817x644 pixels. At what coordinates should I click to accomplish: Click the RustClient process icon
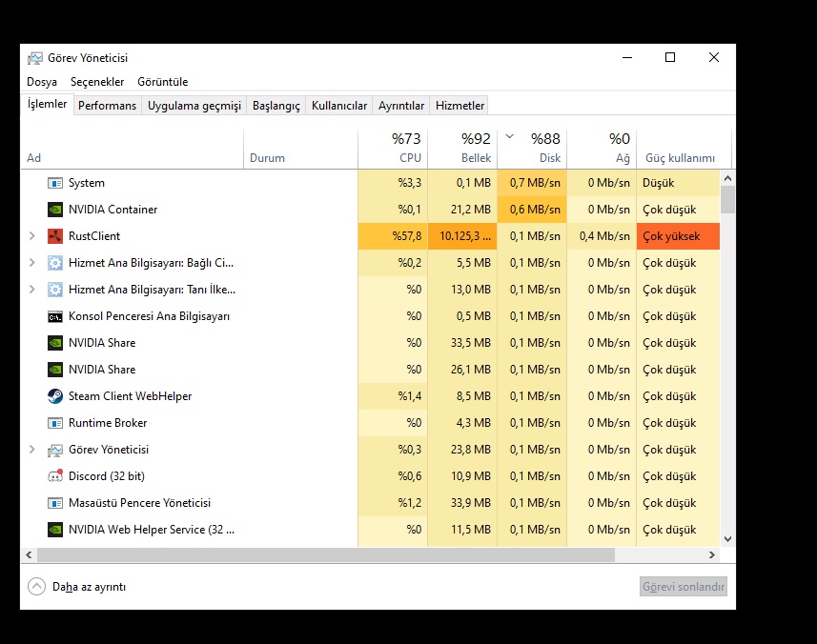coord(54,236)
